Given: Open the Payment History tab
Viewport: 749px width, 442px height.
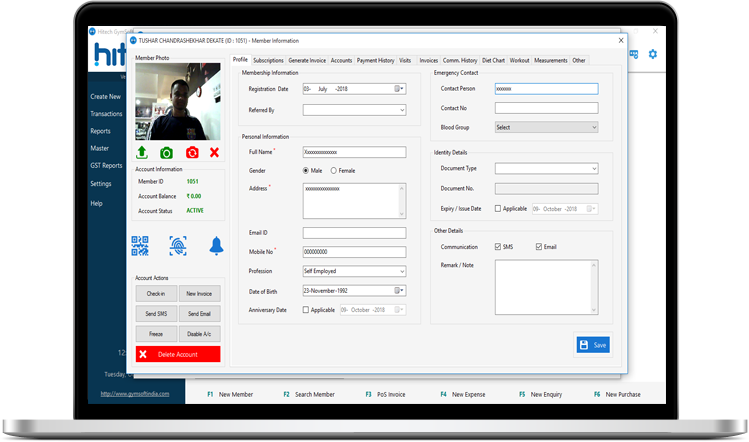Looking at the screenshot, I should click(375, 60).
